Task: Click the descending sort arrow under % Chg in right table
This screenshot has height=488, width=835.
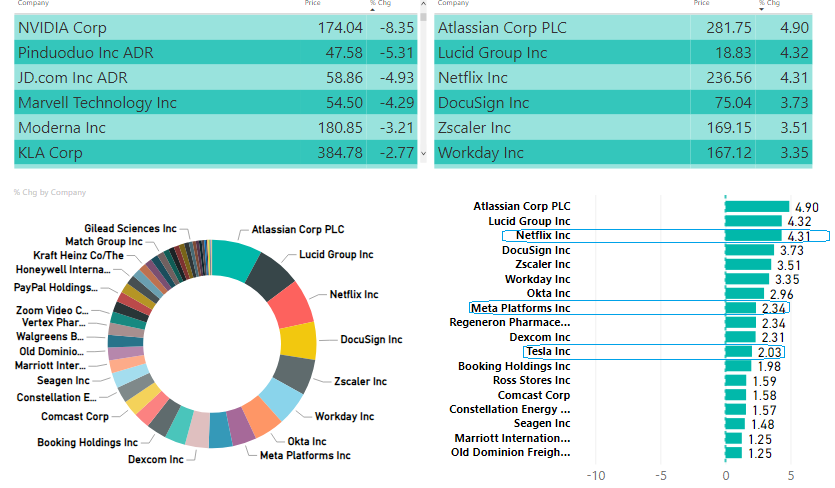Action: 762,10
